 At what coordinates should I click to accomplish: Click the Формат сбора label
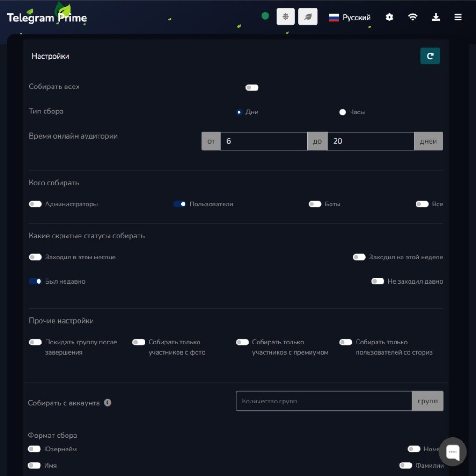click(53, 435)
